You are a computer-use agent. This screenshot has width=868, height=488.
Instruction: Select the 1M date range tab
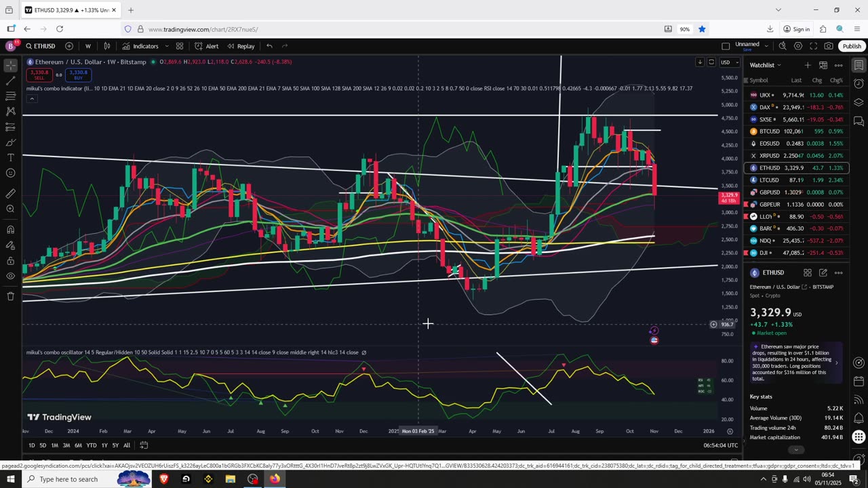point(55,445)
